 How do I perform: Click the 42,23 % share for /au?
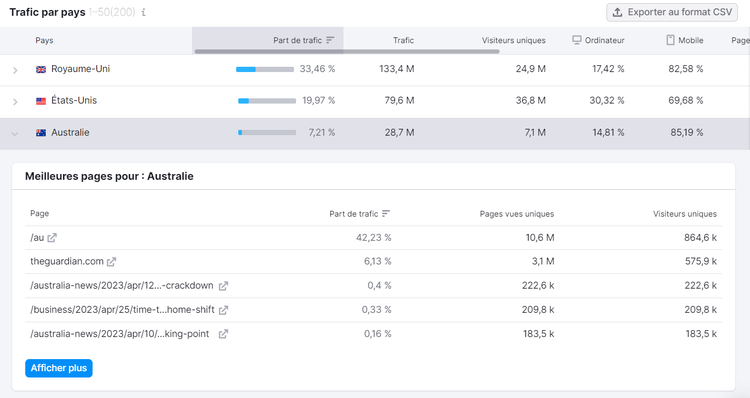374,238
